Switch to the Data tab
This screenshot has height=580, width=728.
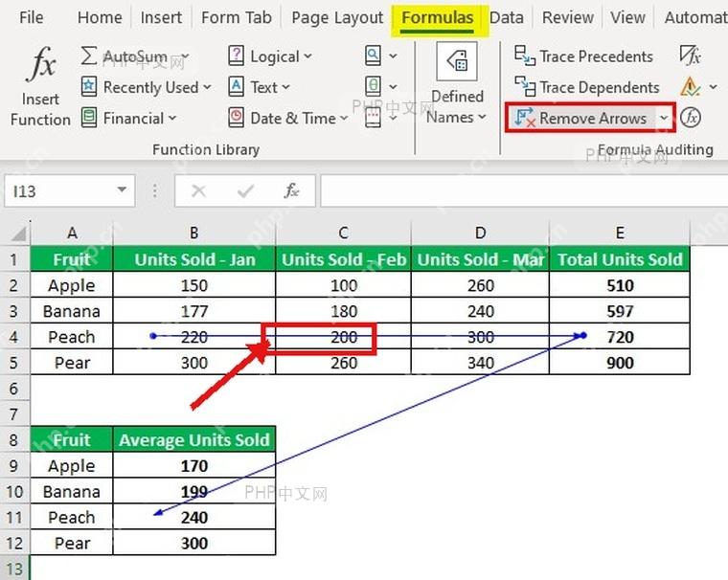(x=507, y=17)
